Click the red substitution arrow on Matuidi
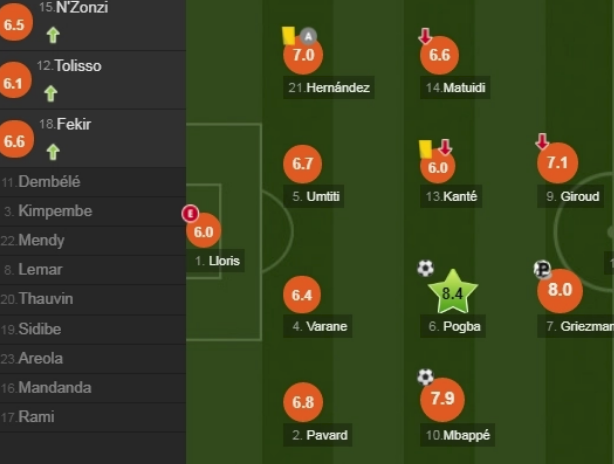The image size is (614, 464). tap(425, 36)
